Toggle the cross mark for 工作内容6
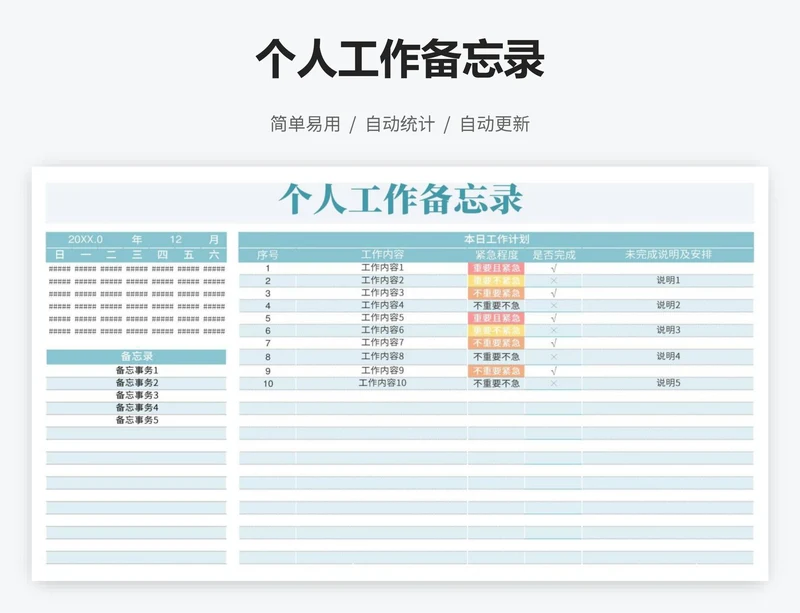 point(554,331)
